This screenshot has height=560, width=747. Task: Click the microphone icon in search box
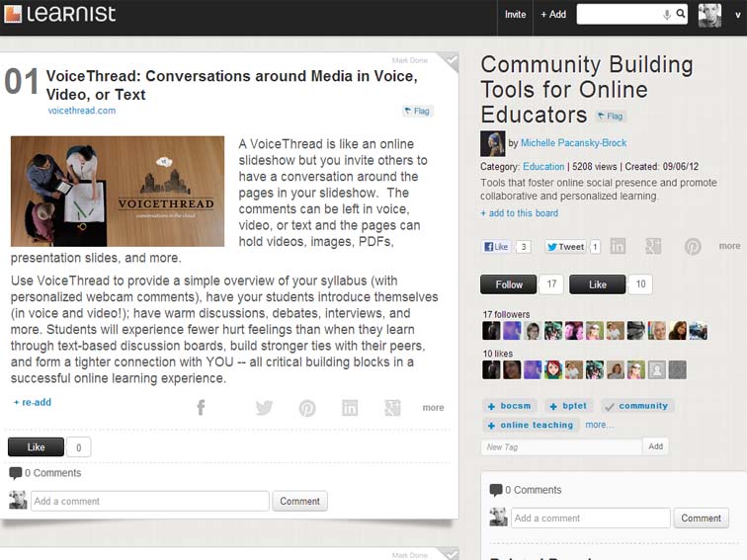point(667,14)
